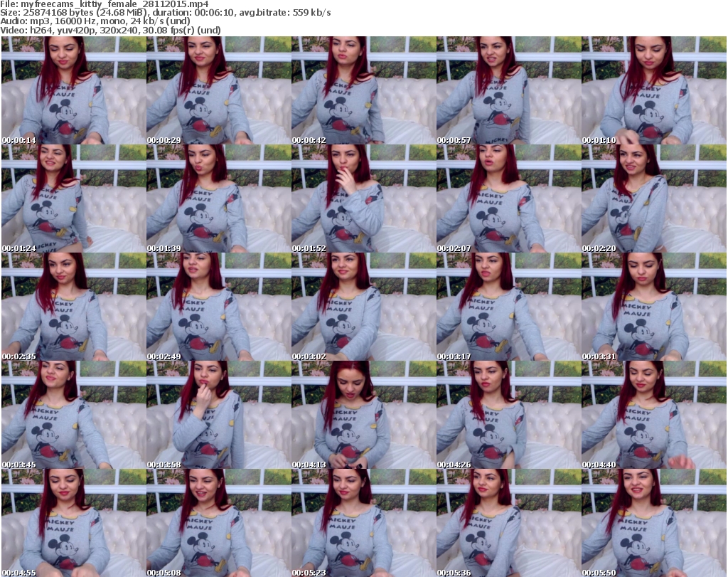
Task: Select the thumbnail frame at 00:04:26
Action: coord(509,415)
